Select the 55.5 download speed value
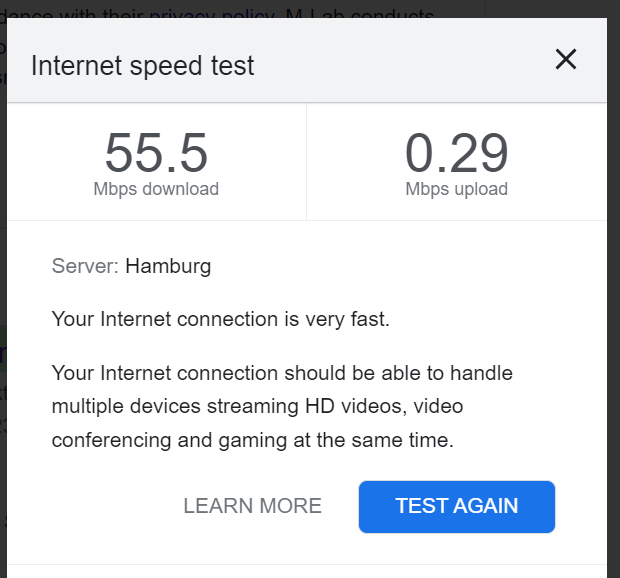This screenshot has width=620, height=578. point(156,154)
